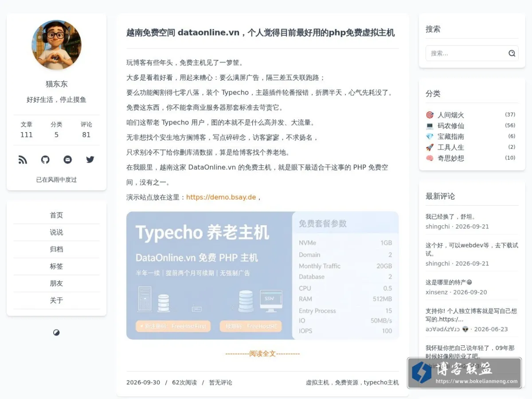532x399 pixels.
Task: Open the comment 支持你! 个人独立博客
Action: tap(472, 315)
